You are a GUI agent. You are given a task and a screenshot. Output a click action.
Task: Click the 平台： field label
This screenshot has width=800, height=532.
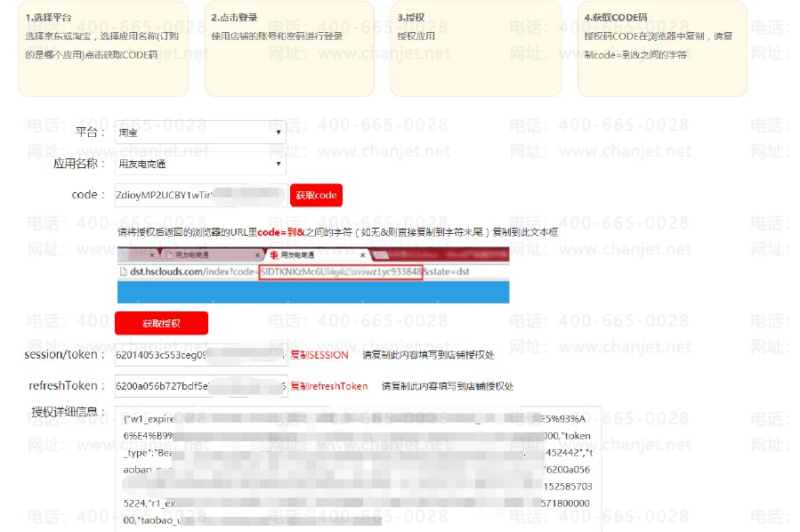[x=90, y=132]
